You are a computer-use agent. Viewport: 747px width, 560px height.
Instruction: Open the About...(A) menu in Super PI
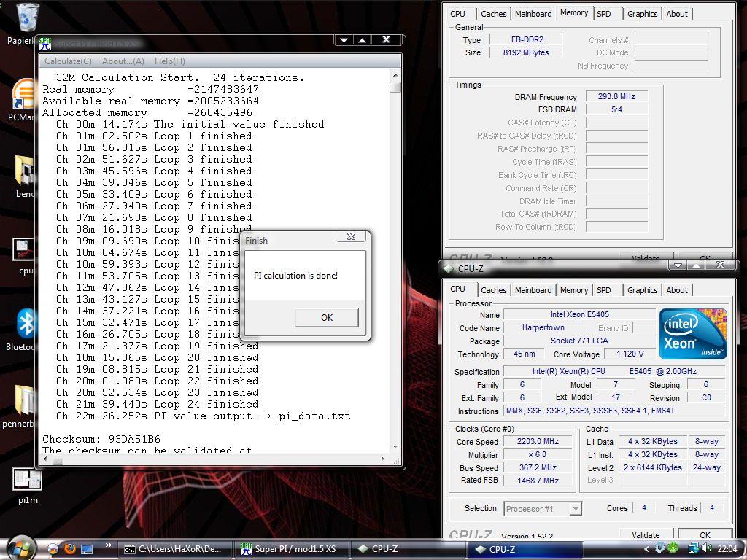pos(123,61)
